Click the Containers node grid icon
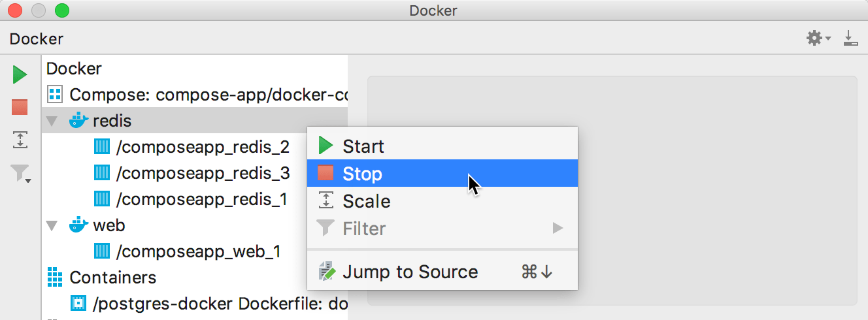 [56, 278]
